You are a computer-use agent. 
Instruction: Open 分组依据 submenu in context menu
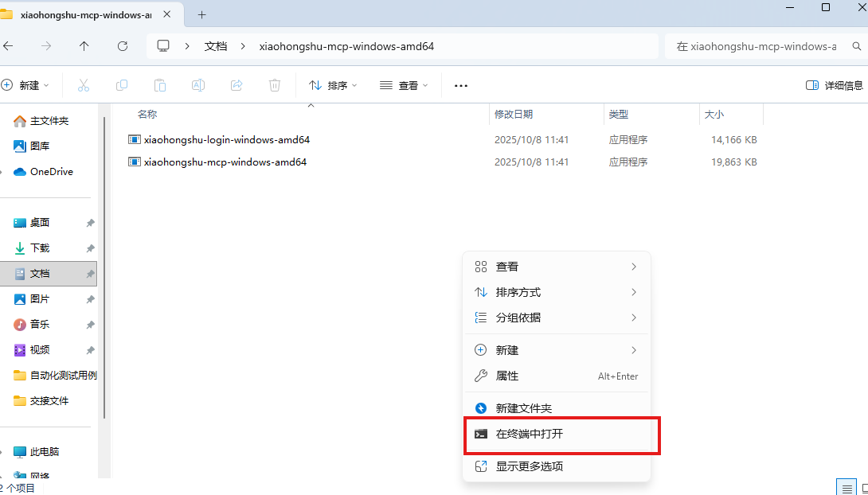point(557,318)
